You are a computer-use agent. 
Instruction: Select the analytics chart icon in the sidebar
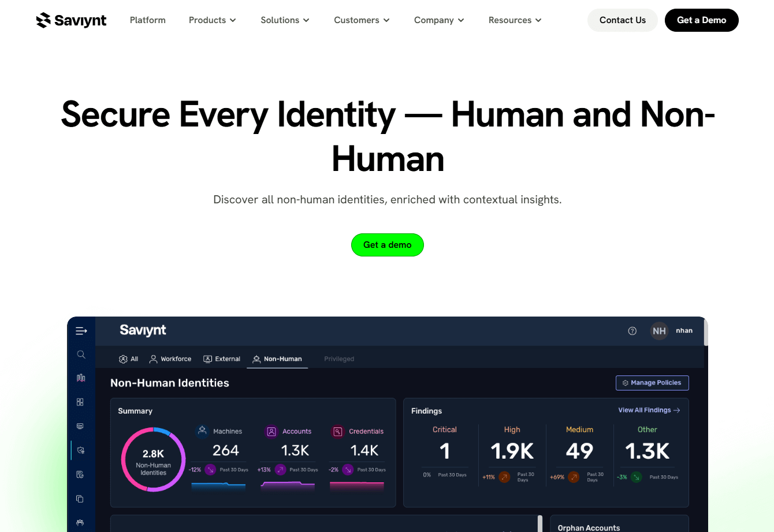click(81, 377)
